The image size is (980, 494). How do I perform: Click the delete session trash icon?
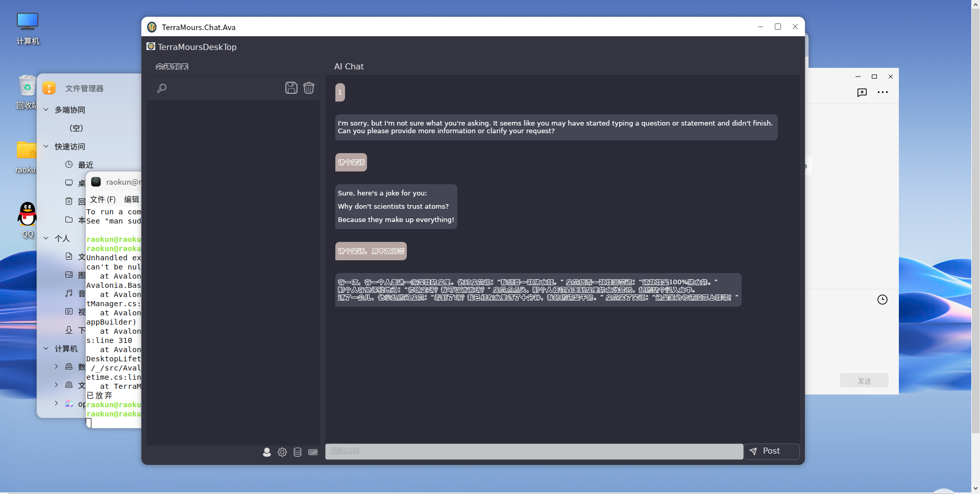tap(309, 88)
